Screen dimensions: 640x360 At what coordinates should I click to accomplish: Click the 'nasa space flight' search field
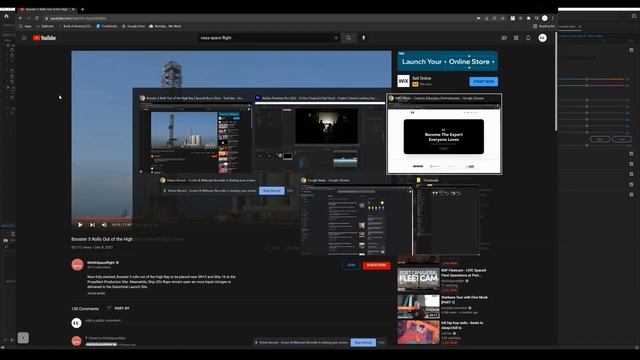coord(265,38)
